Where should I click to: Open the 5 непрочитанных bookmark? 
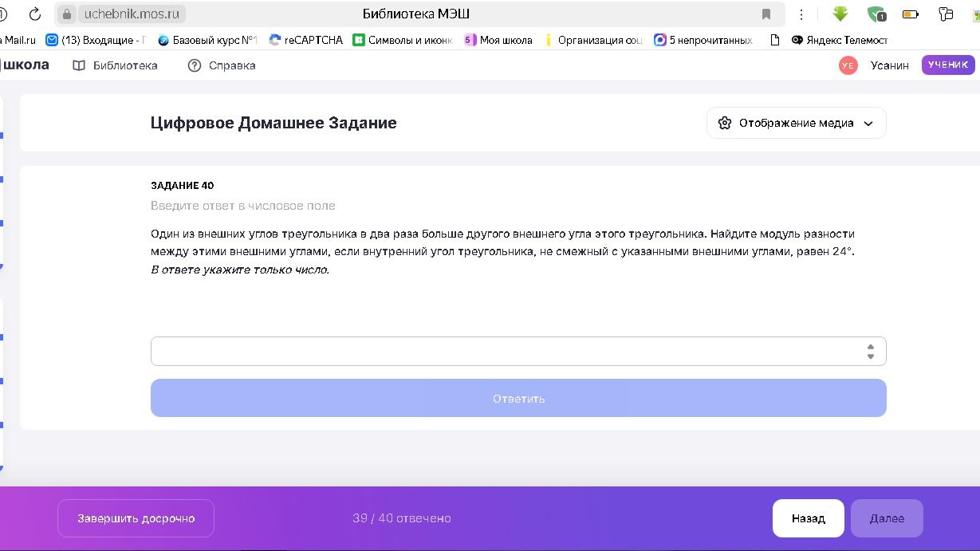703,40
